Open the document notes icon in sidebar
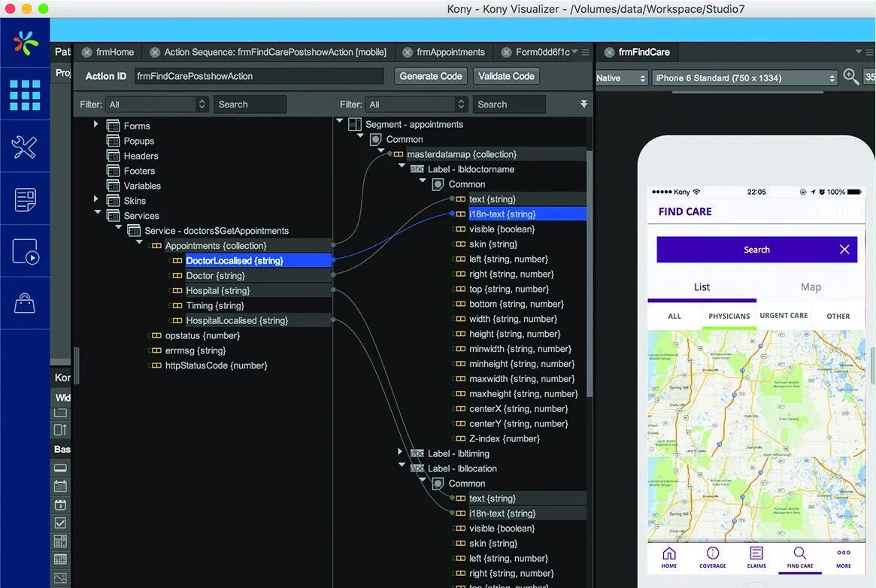The image size is (876, 588). coord(25,199)
